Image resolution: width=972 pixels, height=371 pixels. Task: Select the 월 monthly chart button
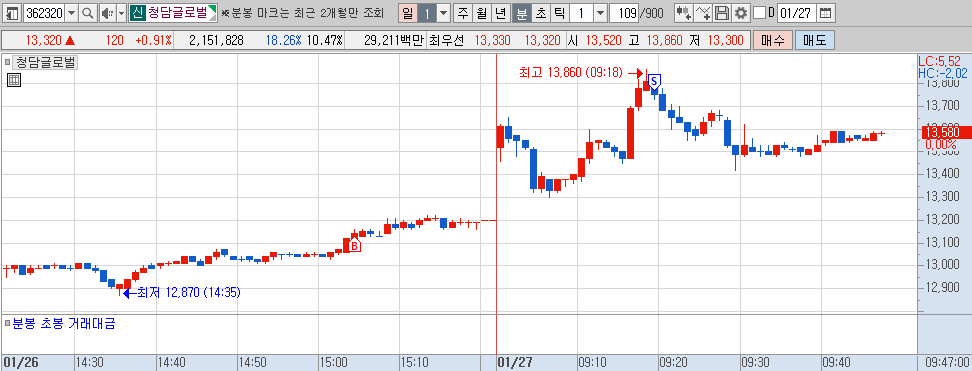click(482, 12)
